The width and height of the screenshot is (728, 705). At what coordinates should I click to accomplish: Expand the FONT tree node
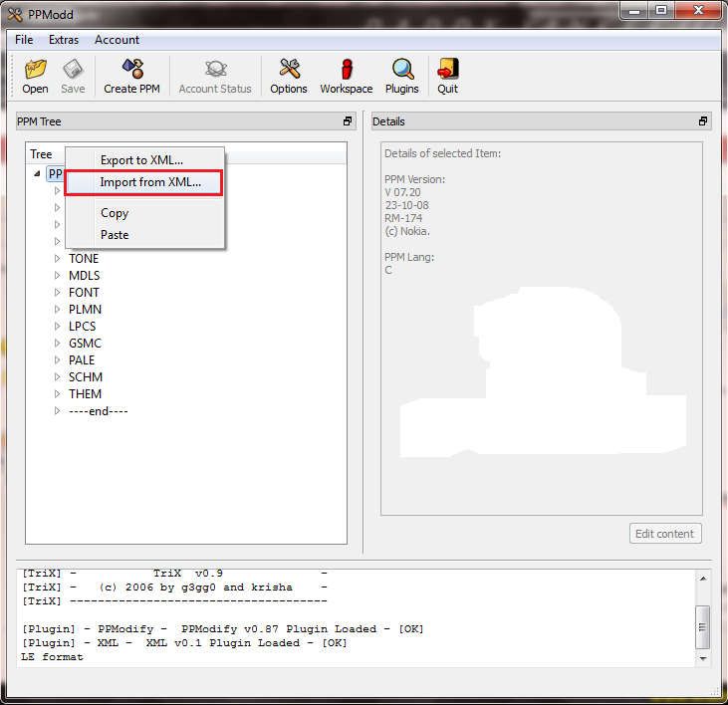(57, 293)
